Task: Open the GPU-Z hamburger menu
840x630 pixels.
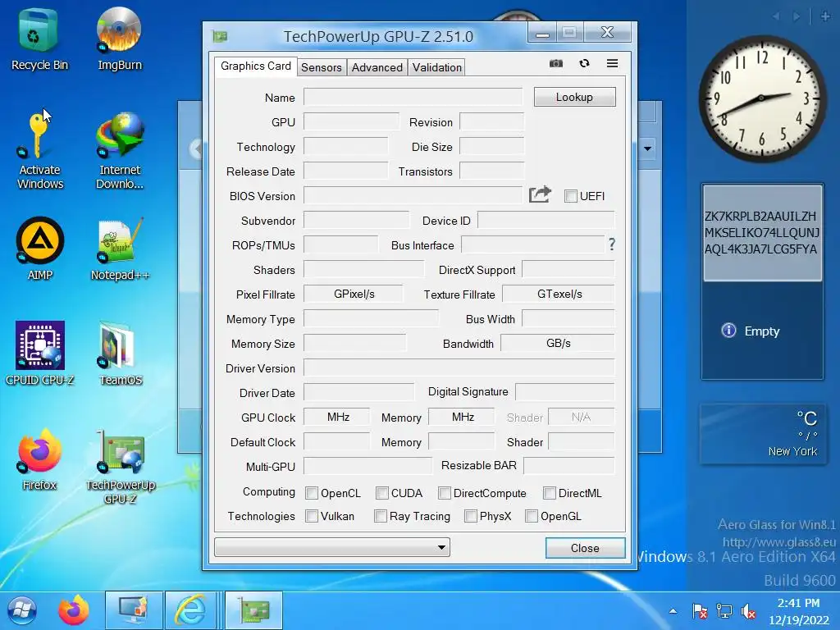Action: coord(612,63)
